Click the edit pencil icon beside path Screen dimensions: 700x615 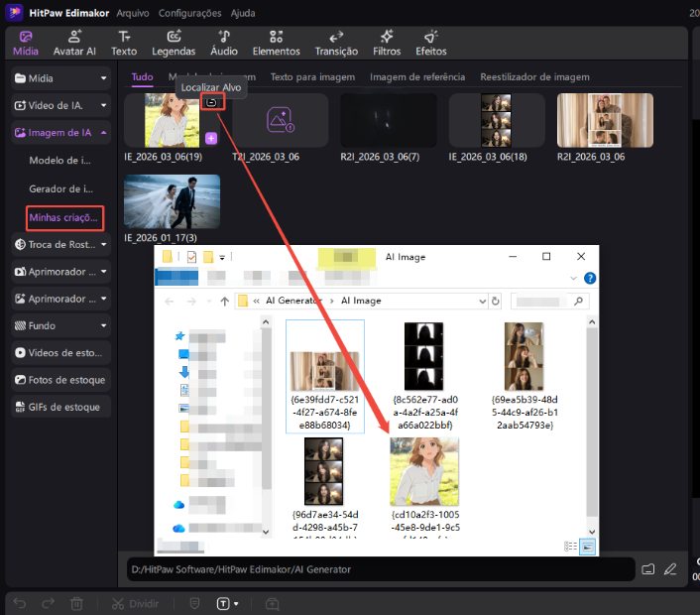671,569
